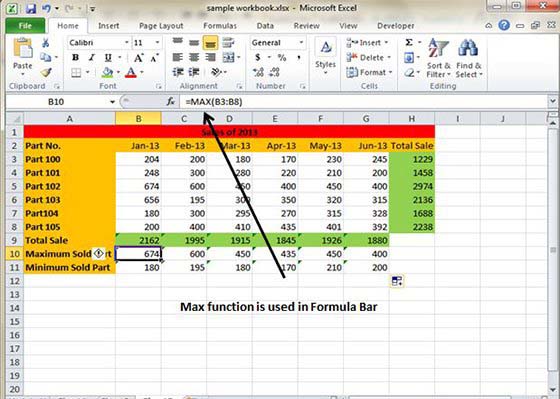Select column H header
Screen dimensions: 560x399
pyautogui.click(x=412, y=119)
